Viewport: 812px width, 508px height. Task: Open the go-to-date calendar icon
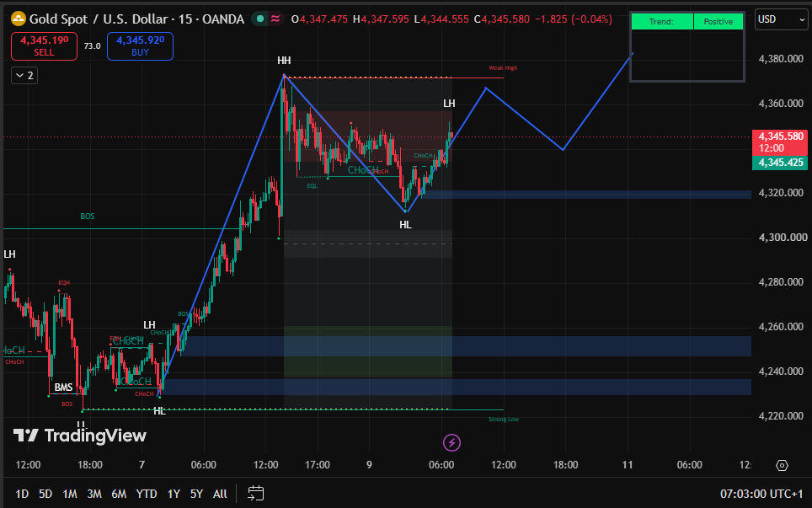pyautogui.click(x=255, y=494)
